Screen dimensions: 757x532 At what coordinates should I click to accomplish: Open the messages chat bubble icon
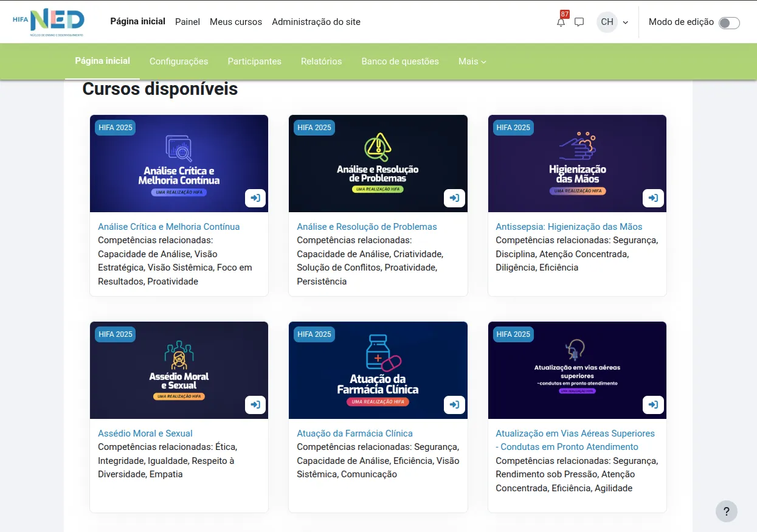click(579, 22)
